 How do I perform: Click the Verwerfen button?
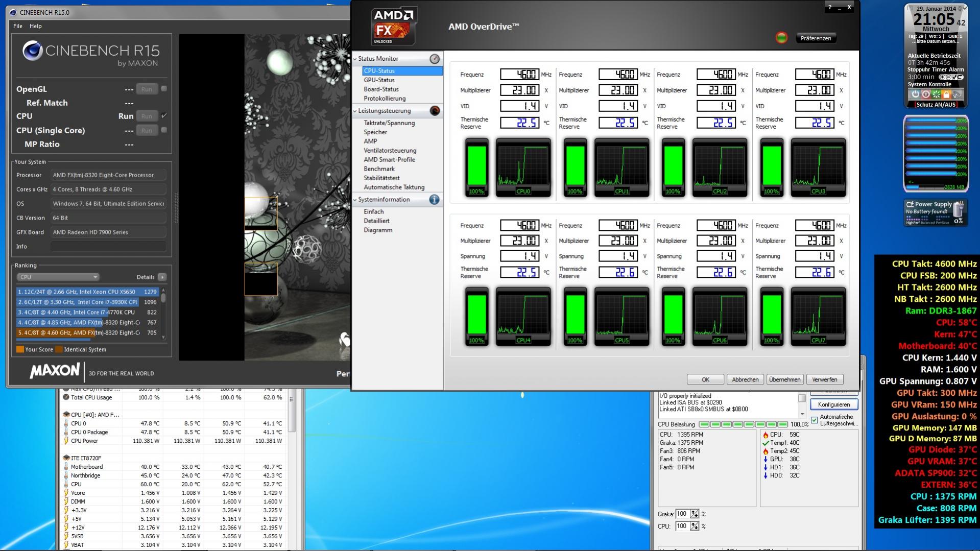coord(824,379)
